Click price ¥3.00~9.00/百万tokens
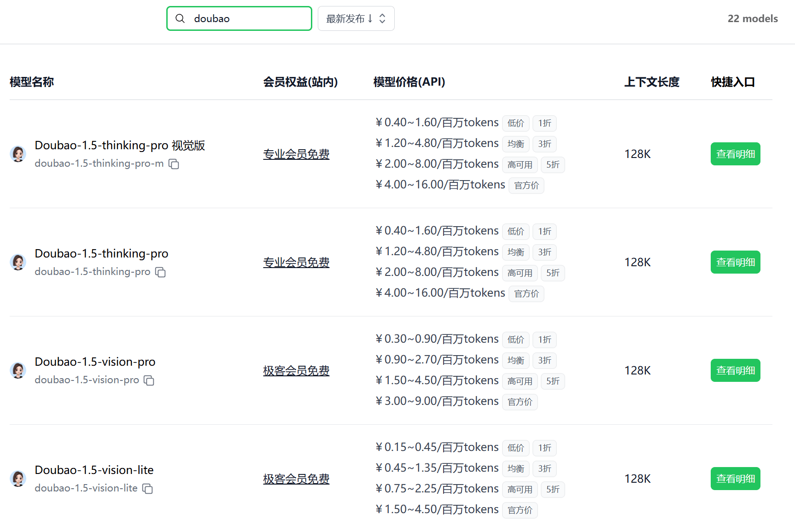This screenshot has height=532, width=795. click(x=437, y=401)
